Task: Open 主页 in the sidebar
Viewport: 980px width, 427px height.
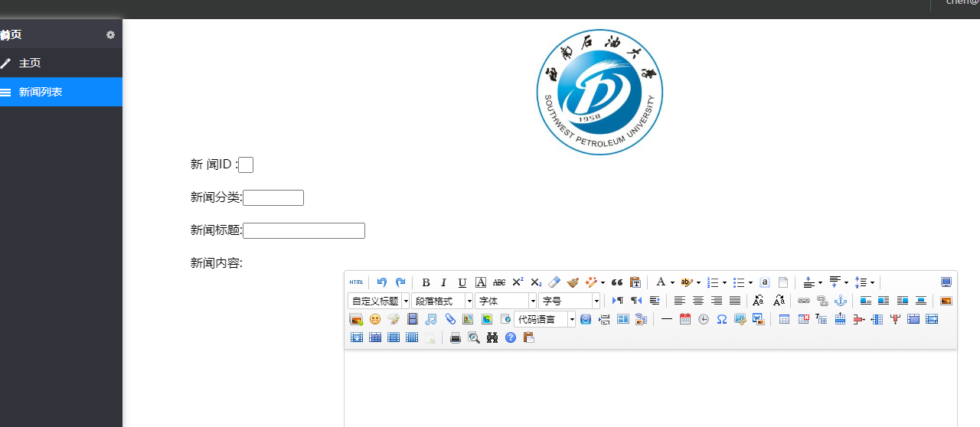Action: click(x=61, y=63)
